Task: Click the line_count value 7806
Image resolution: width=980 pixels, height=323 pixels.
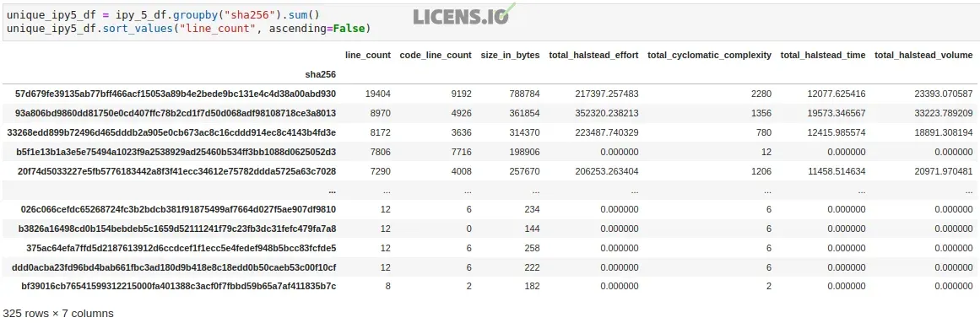Action: pos(380,152)
